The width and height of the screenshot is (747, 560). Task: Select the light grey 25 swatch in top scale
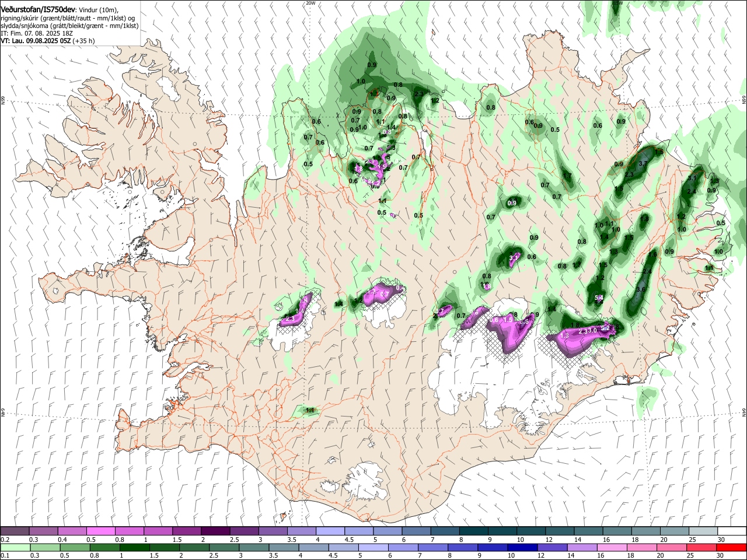(x=704, y=531)
